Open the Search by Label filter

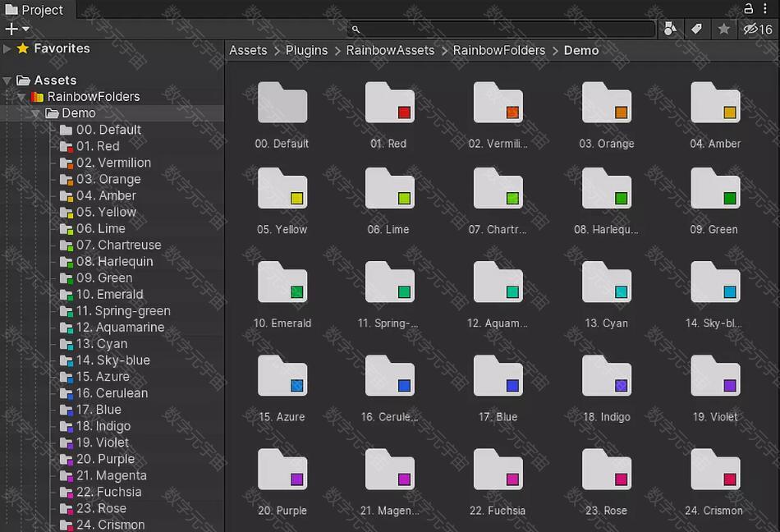pyautogui.click(x=696, y=30)
